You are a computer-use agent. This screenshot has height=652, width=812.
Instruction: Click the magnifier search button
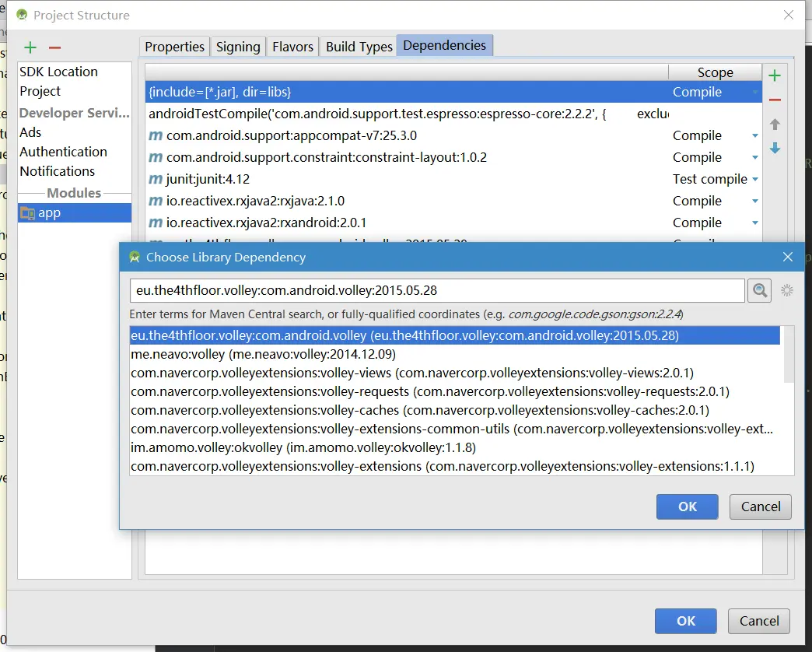[x=760, y=290]
